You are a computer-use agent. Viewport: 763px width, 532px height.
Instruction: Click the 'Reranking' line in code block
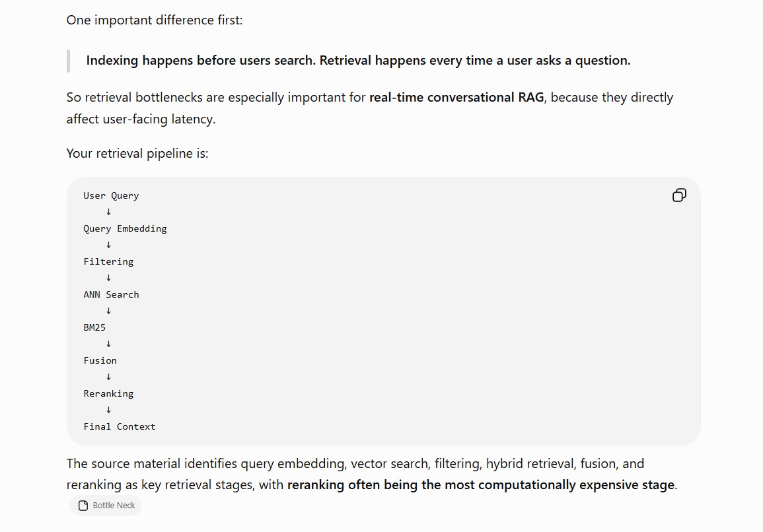pos(108,393)
